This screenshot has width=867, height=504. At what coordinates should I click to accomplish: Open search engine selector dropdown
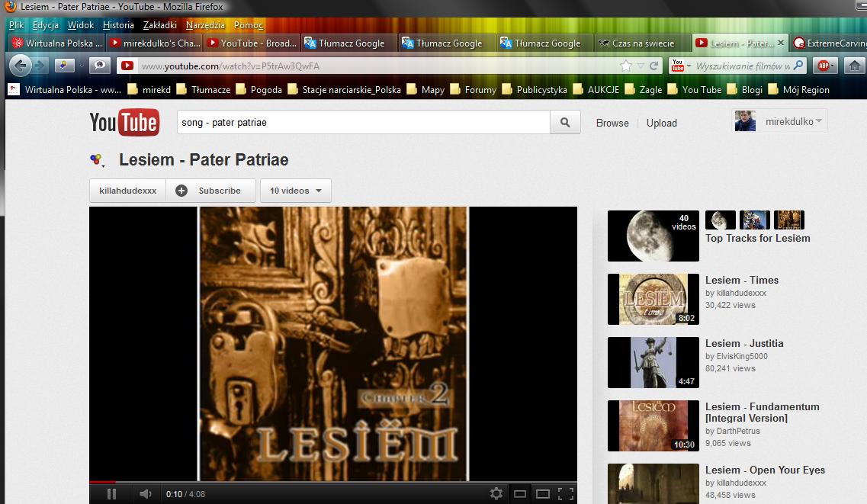[679, 66]
